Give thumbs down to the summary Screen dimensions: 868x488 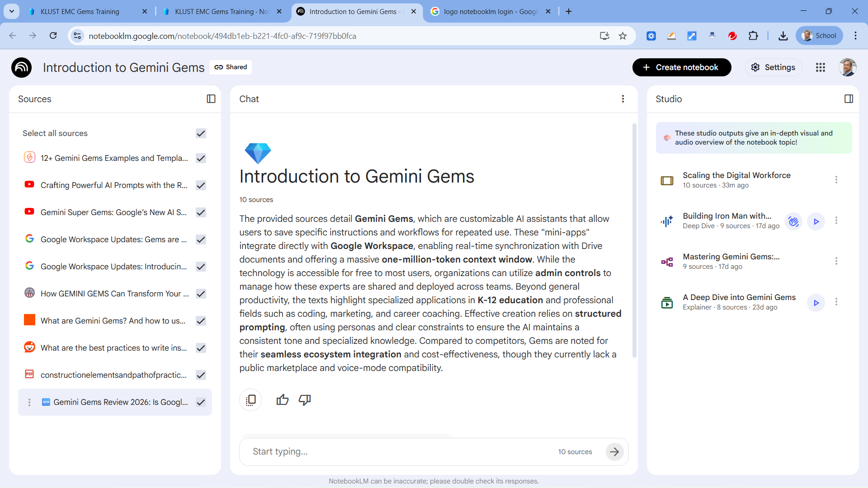click(x=305, y=400)
